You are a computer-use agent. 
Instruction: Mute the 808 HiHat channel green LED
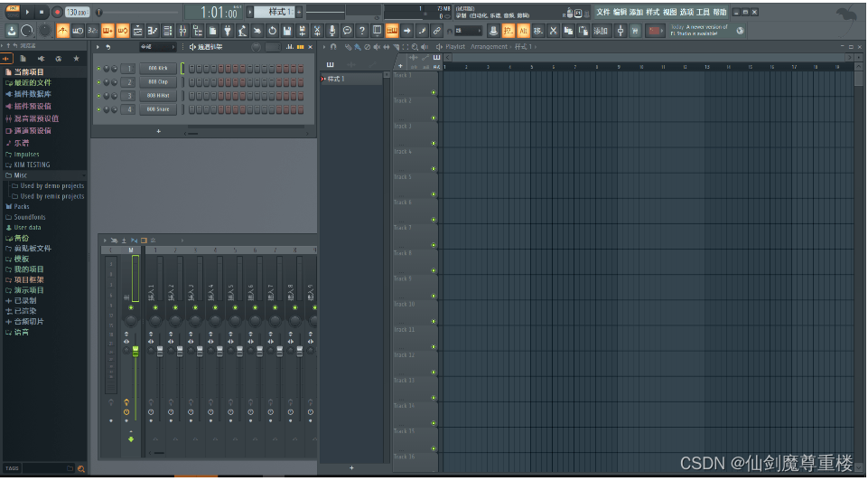click(x=98, y=96)
